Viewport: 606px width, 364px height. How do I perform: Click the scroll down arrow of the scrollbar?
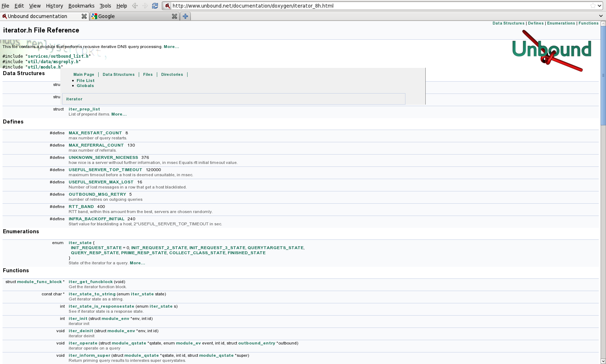(603, 361)
